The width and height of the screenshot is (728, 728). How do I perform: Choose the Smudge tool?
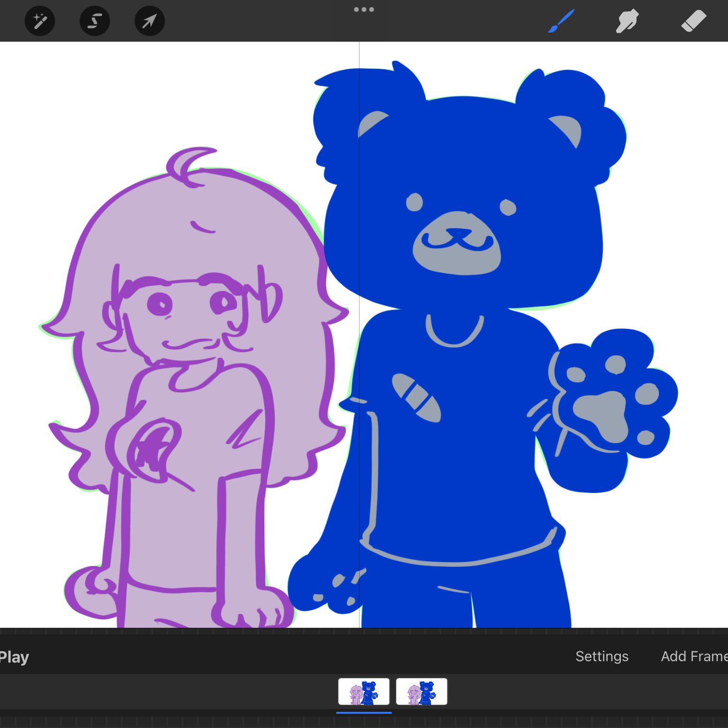click(627, 21)
